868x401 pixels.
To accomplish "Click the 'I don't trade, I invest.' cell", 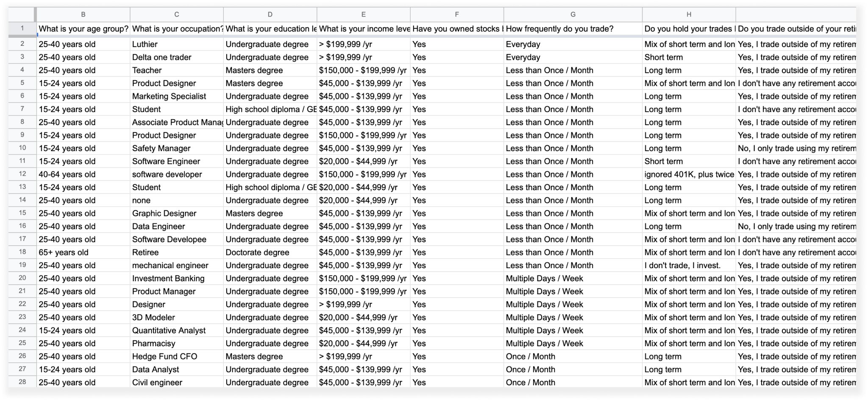I will click(x=689, y=266).
